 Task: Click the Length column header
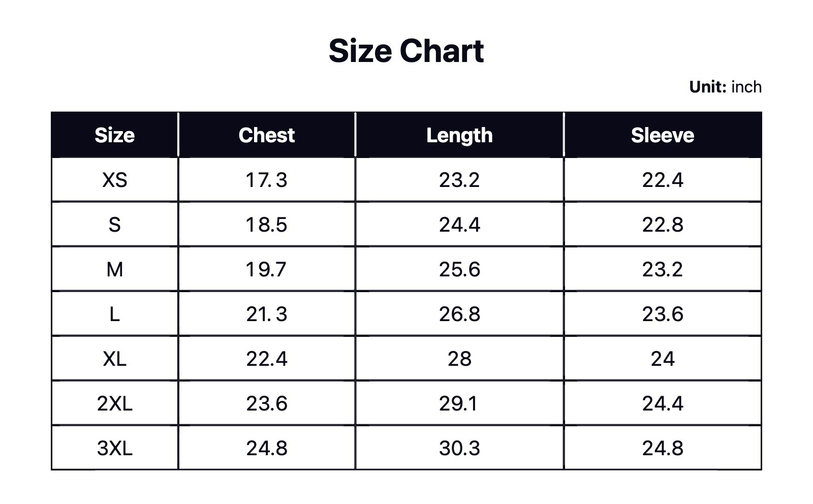click(x=459, y=135)
